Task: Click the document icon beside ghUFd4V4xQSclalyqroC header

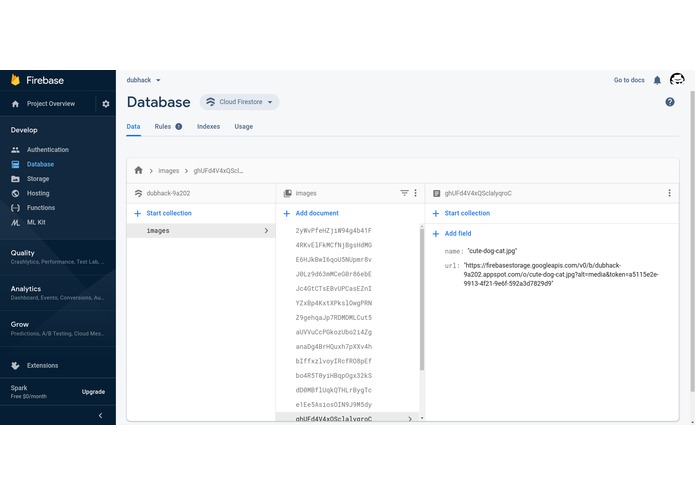Action: click(x=437, y=193)
